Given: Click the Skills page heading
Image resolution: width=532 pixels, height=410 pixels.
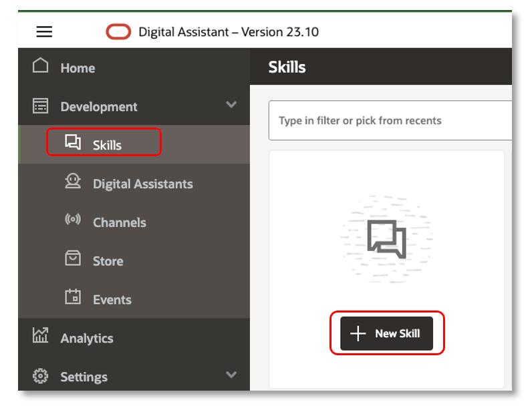Looking at the screenshot, I should [x=287, y=67].
